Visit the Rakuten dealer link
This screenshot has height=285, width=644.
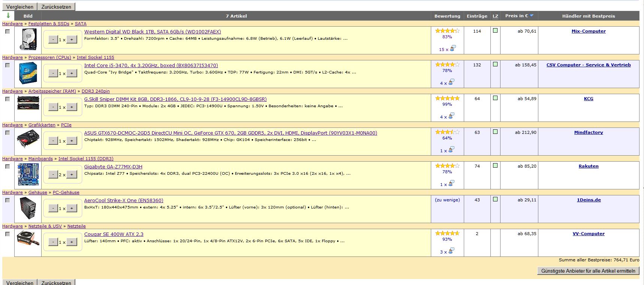[589, 166]
